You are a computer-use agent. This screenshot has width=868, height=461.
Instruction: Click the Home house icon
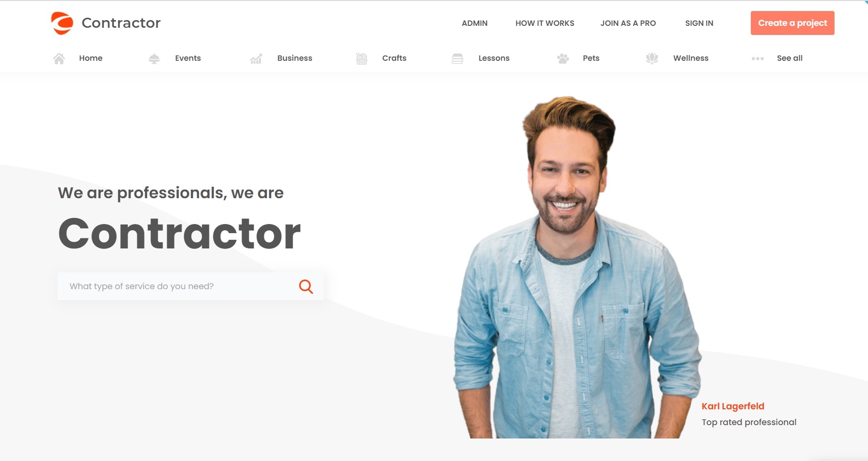click(59, 58)
